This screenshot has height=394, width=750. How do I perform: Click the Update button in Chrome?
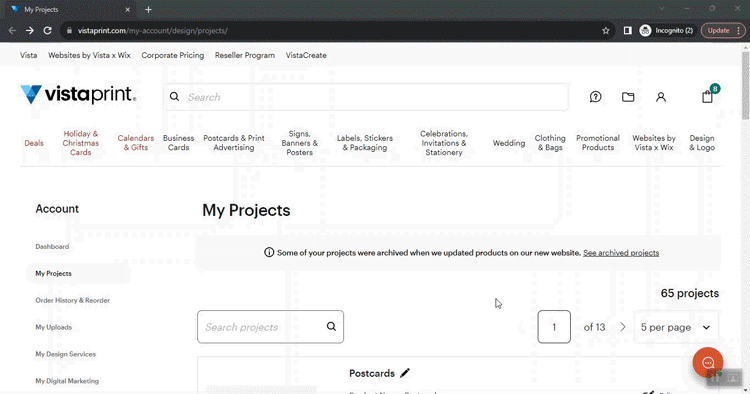(718, 31)
